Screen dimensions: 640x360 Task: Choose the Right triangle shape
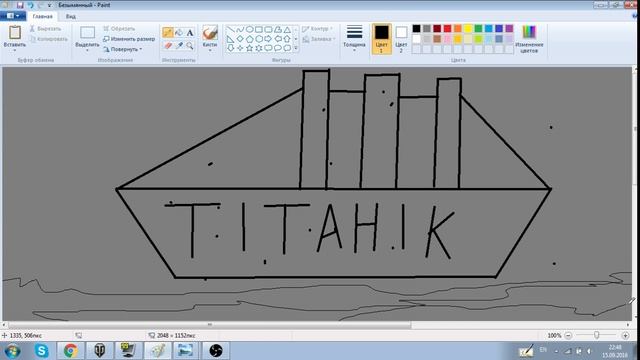(231, 39)
